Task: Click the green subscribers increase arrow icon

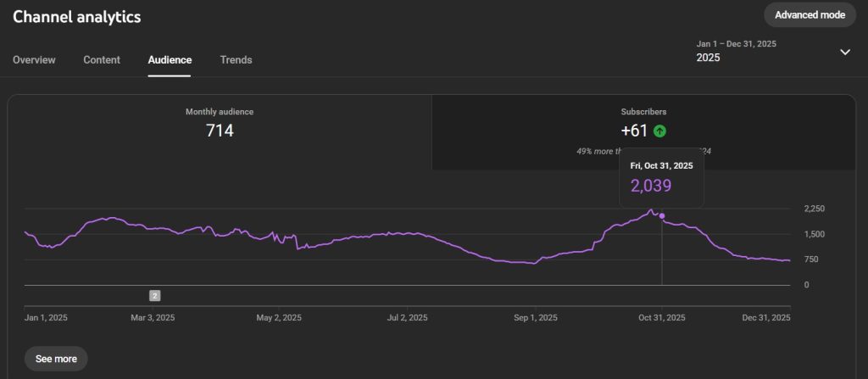Action: tap(659, 131)
